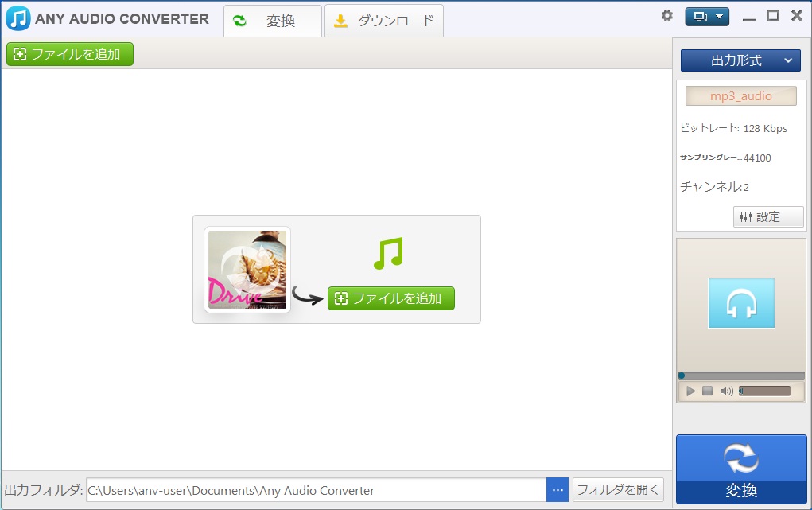Open the ダウンロード tab

pyautogui.click(x=384, y=21)
